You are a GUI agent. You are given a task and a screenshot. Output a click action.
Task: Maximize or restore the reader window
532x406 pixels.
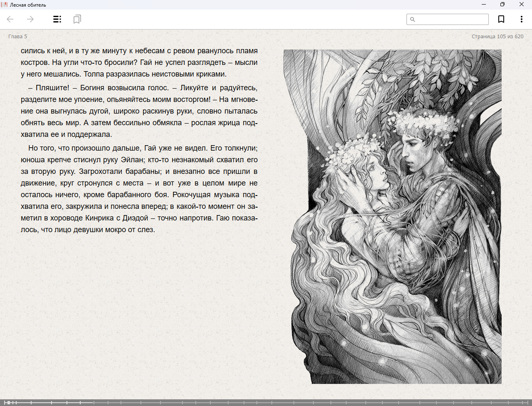pos(502,5)
